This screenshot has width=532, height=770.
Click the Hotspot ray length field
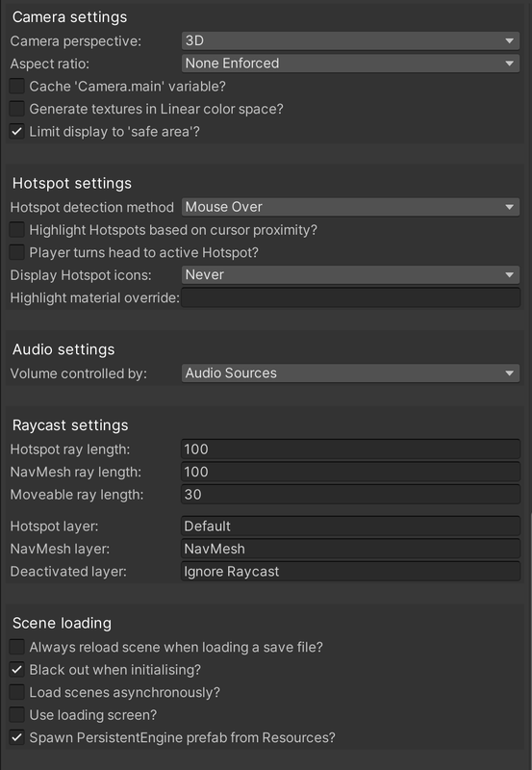(350, 449)
